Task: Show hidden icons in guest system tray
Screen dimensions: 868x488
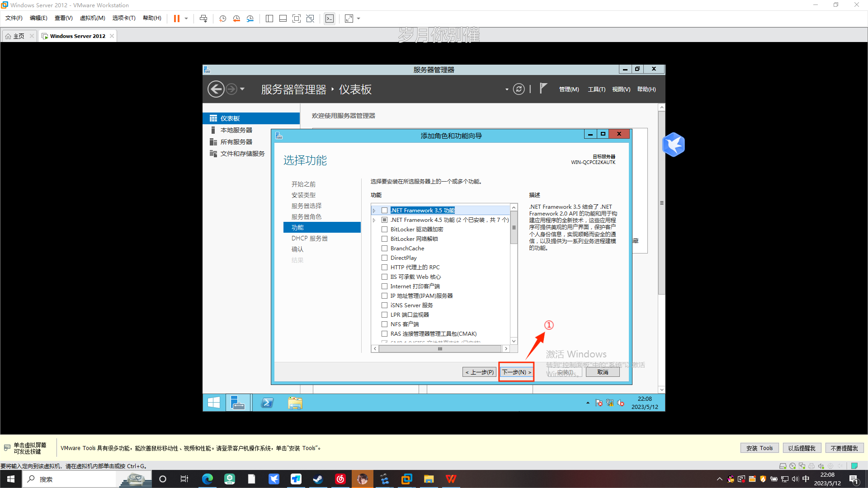Action: (x=588, y=403)
